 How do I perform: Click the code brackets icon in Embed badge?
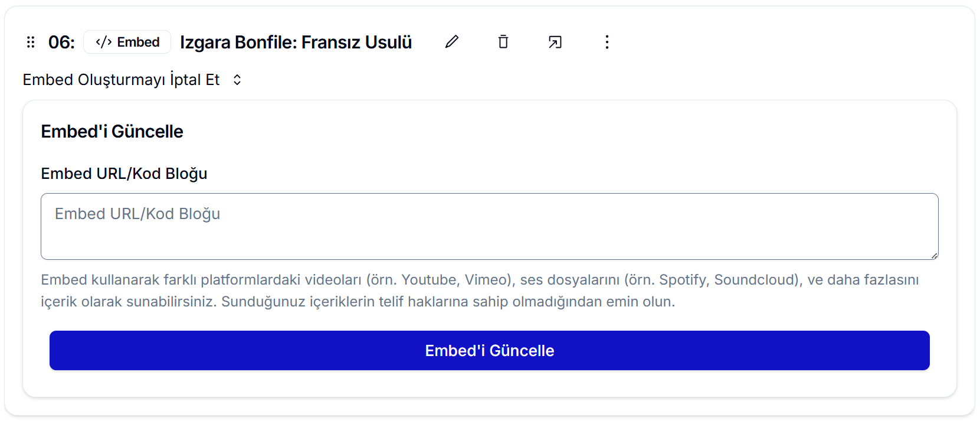tap(104, 42)
